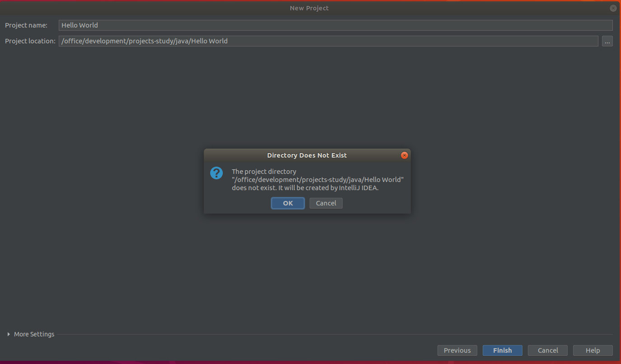
Task: Close the Directory Does Not Exist dialog
Action: point(404,155)
